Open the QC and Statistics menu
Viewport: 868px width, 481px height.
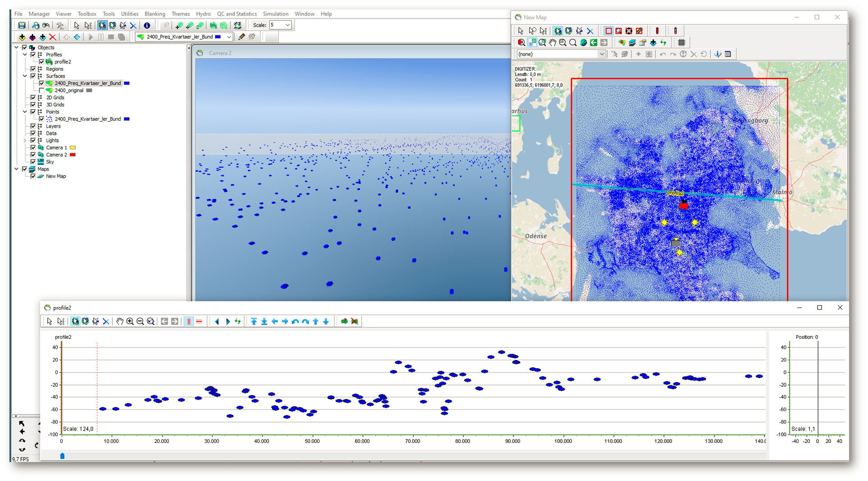(237, 14)
